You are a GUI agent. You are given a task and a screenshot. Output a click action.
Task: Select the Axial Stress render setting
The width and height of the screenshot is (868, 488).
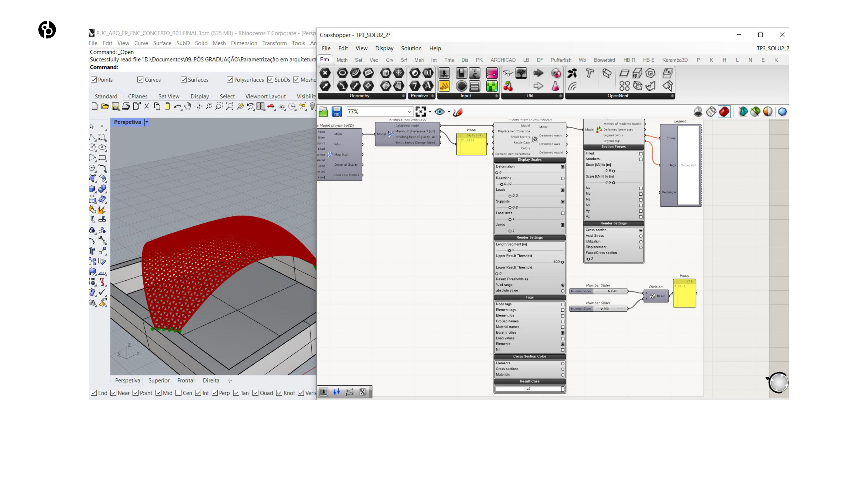(x=641, y=236)
